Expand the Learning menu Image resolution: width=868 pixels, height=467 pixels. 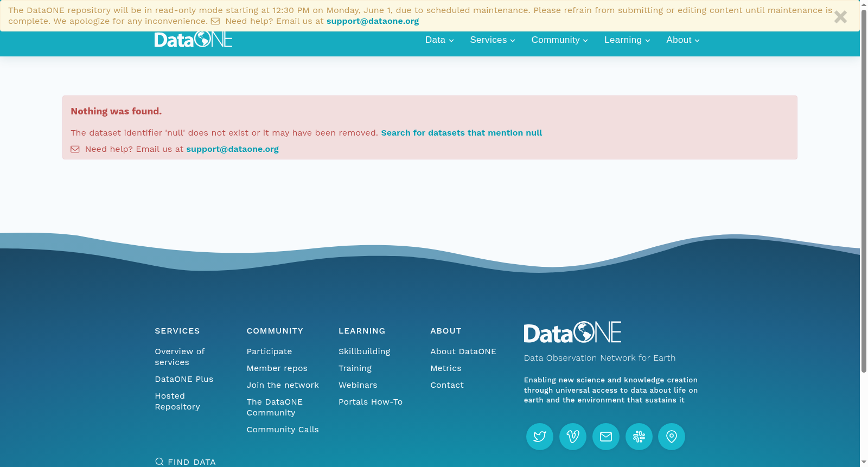point(627,40)
